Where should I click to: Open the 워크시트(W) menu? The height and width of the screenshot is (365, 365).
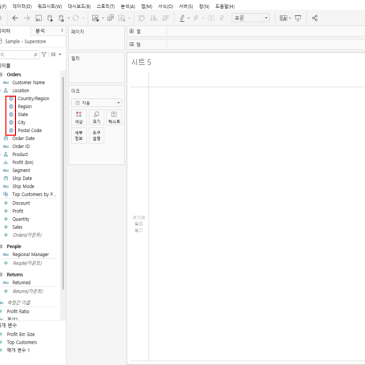49,6
